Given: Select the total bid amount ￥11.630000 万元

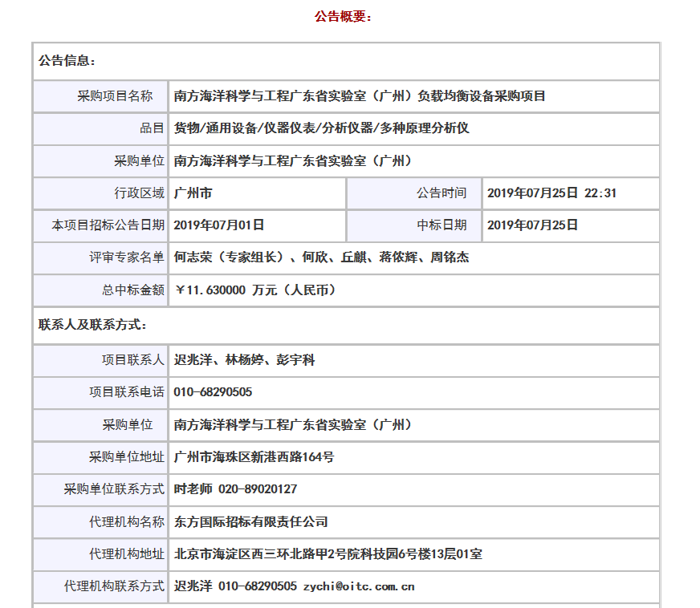Looking at the screenshot, I should point(254,290).
